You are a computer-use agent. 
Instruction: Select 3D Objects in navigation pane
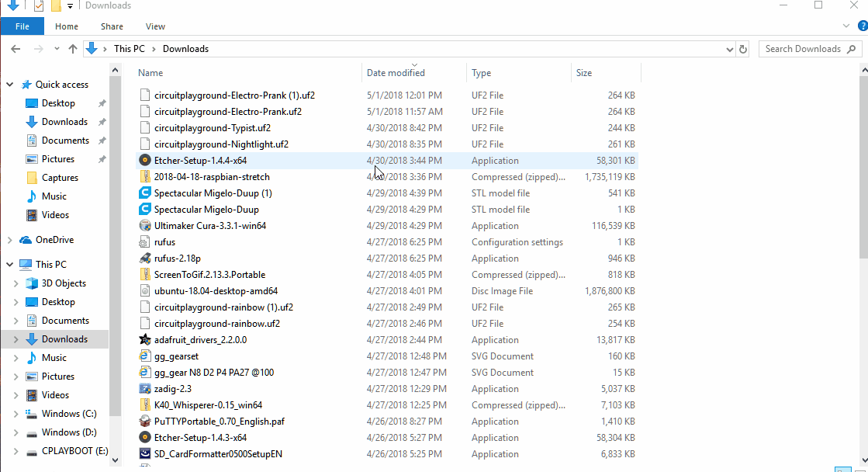click(64, 283)
